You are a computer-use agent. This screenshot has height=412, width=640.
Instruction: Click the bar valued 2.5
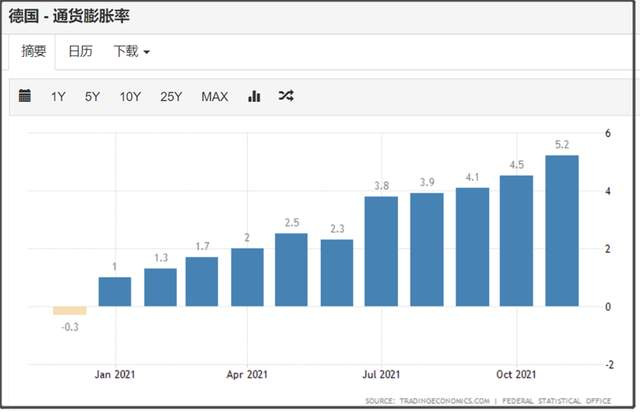291,270
